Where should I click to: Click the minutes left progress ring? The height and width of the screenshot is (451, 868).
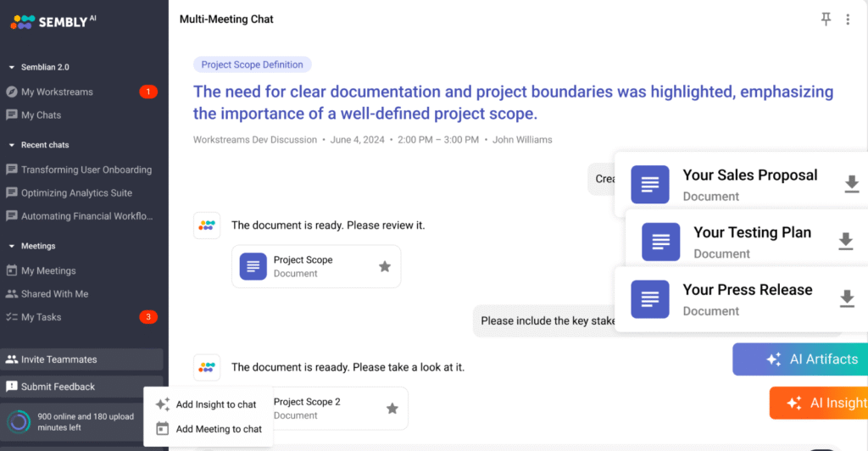[19, 421]
